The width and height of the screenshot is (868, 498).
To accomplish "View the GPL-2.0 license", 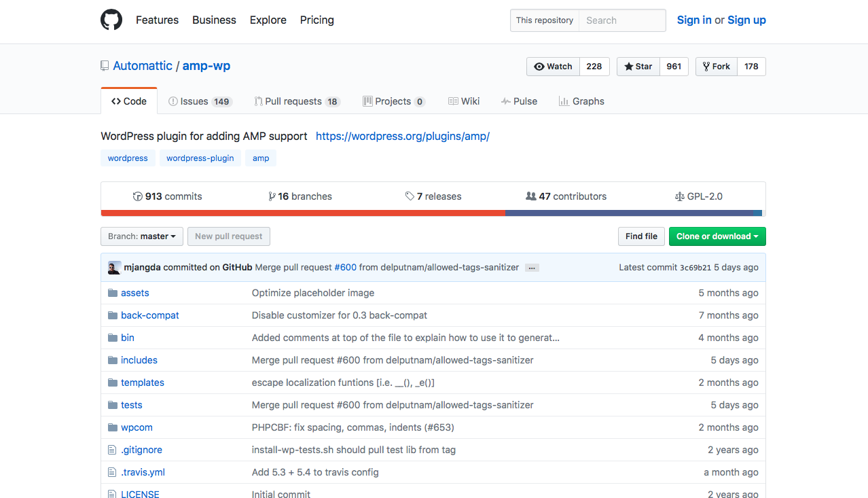I will tap(699, 196).
